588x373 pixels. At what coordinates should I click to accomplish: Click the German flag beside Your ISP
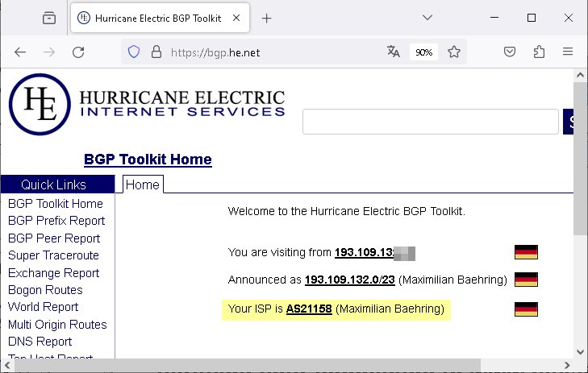[x=526, y=309]
